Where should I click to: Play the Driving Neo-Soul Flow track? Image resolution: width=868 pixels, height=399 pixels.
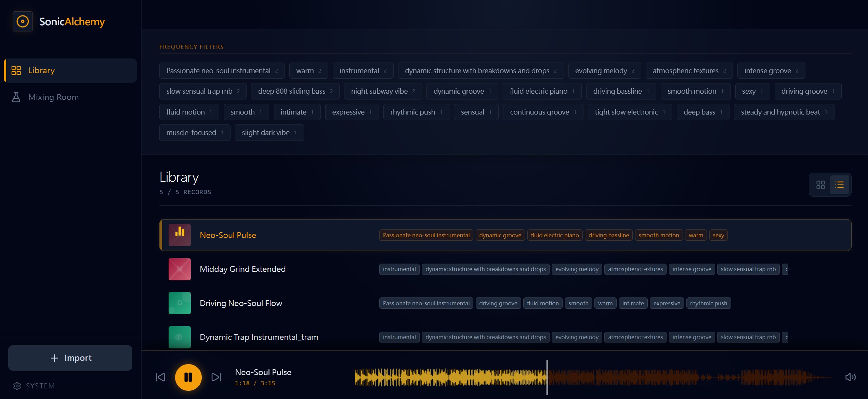coord(241,303)
